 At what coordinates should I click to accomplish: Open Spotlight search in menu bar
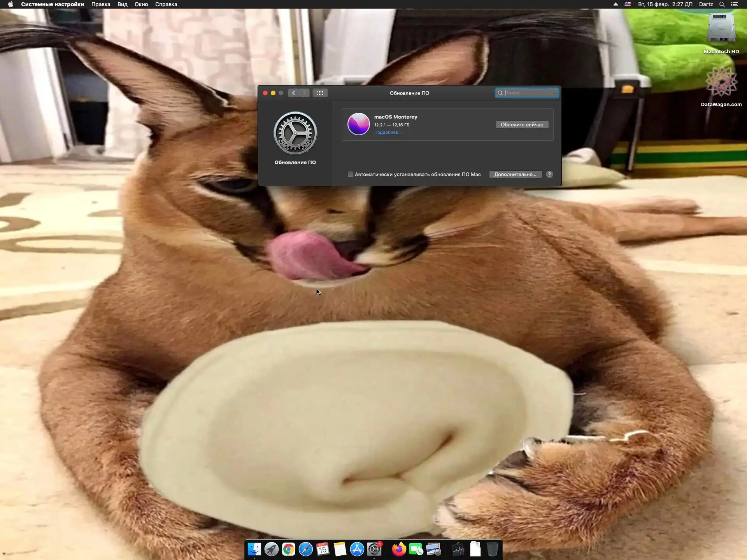tap(722, 4)
